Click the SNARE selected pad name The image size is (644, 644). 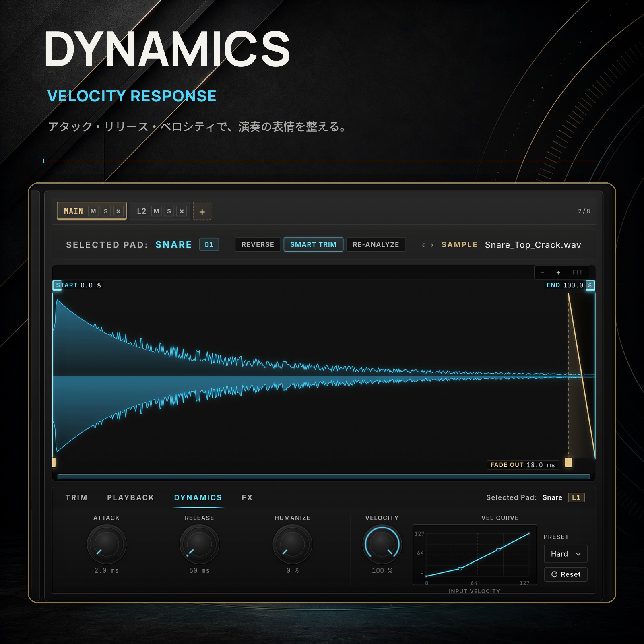(x=173, y=245)
